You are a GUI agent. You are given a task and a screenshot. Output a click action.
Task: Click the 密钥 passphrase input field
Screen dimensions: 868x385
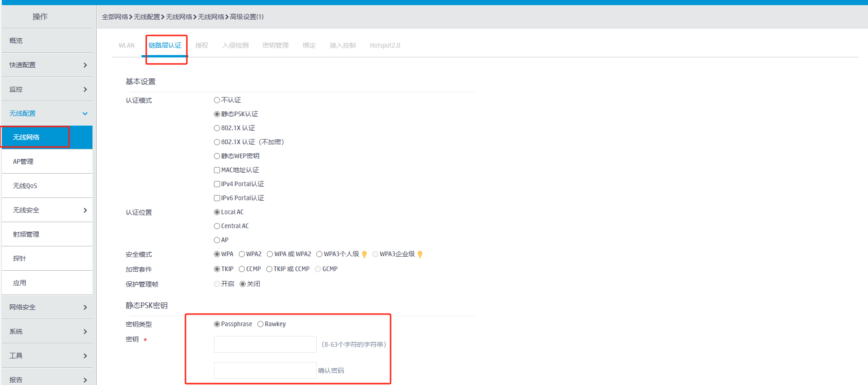[265, 344]
